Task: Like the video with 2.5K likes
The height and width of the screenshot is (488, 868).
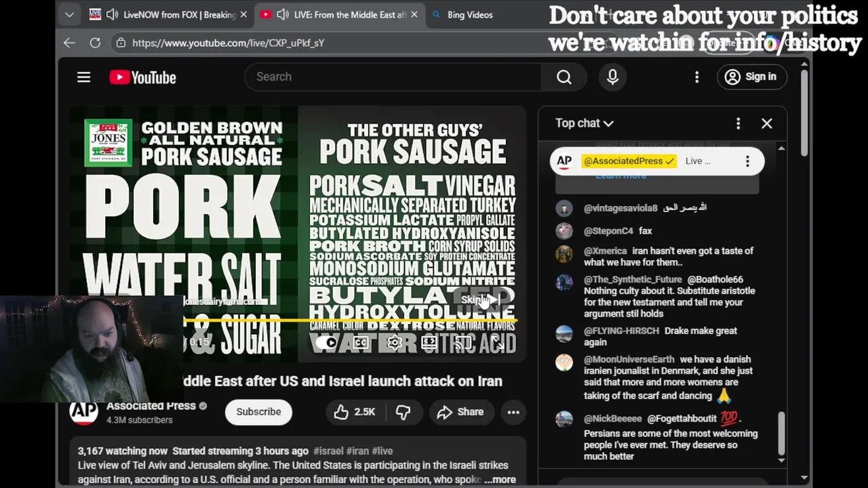Action: tap(355, 411)
